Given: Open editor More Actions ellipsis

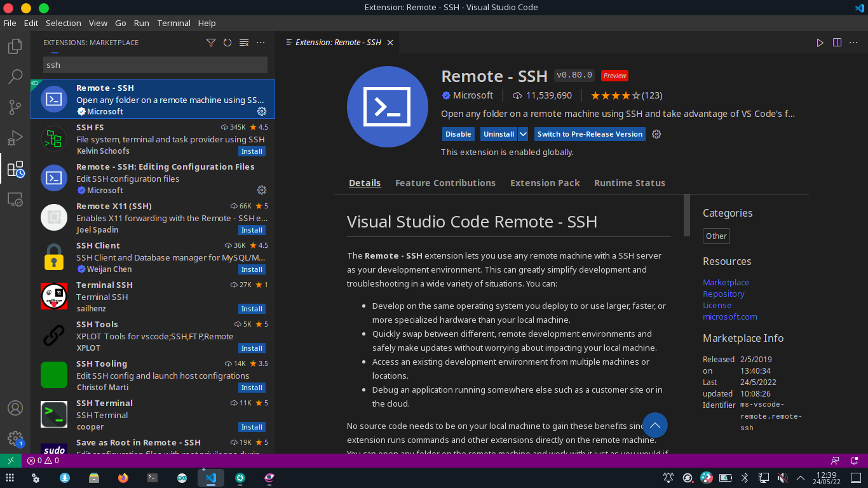Looking at the screenshot, I should click(854, 43).
